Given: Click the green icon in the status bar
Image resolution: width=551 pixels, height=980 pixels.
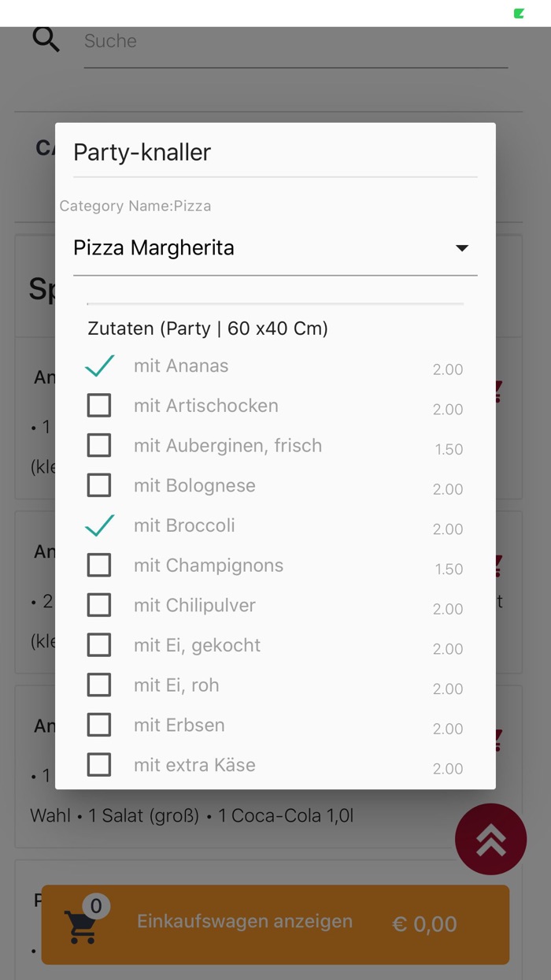Looking at the screenshot, I should point(519,13).
